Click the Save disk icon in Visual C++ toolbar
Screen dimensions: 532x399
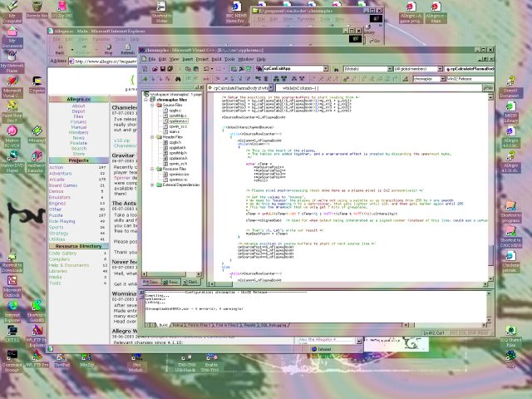pyautogui.click(x=163, y=69)
